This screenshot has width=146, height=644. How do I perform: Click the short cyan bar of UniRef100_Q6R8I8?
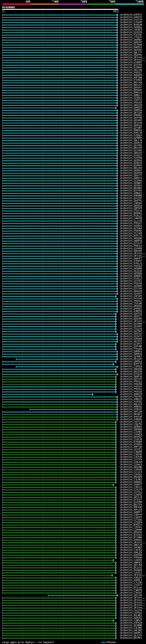[x=48, y=394]
